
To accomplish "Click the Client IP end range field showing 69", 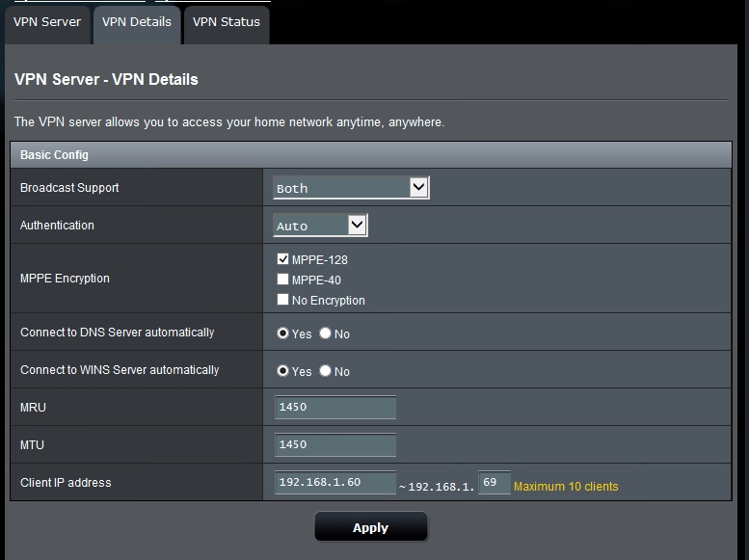I will click(494, 482).
